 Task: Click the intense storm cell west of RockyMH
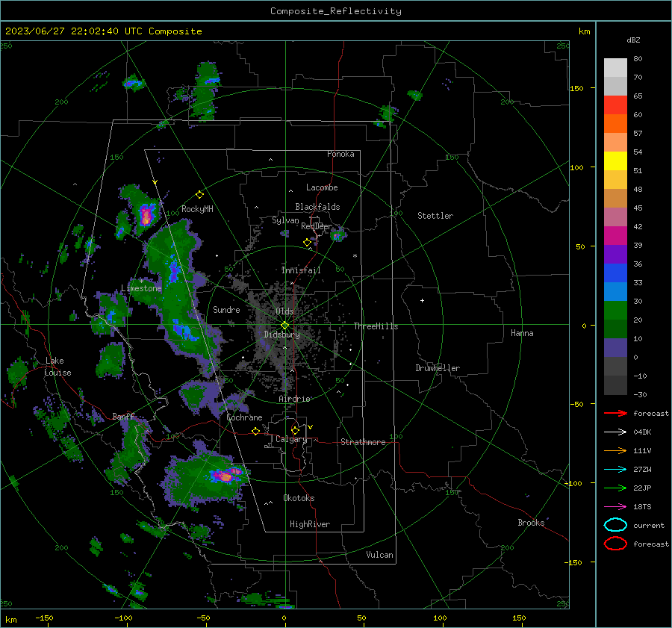146,214
